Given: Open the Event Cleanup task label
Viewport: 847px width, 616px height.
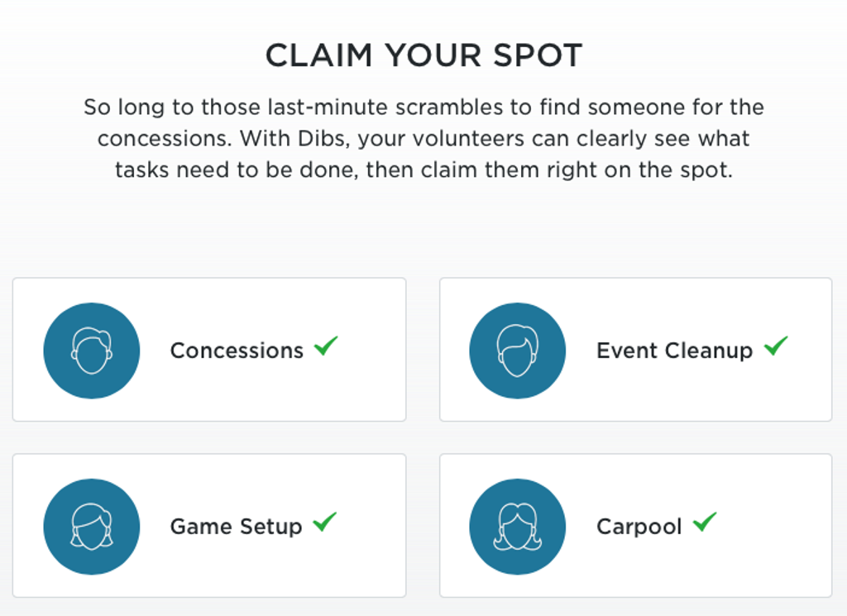Looking at the screenshot, I should (674, 351).
